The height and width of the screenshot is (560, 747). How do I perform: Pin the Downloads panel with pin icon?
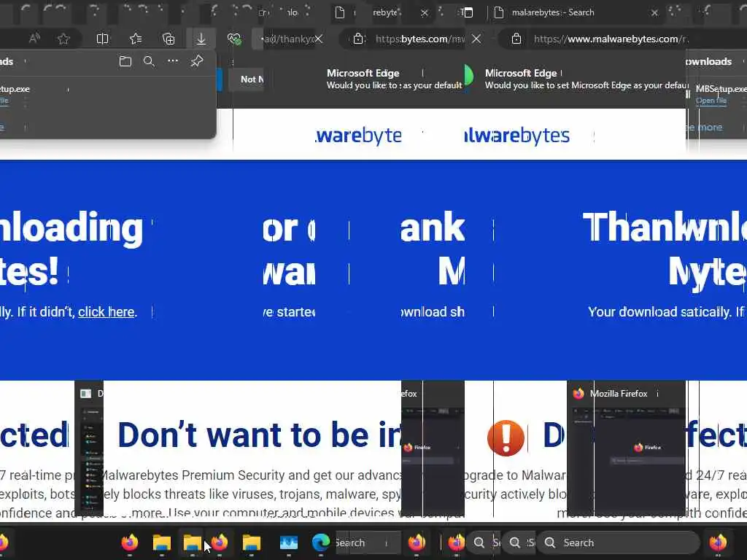[197, 61]
